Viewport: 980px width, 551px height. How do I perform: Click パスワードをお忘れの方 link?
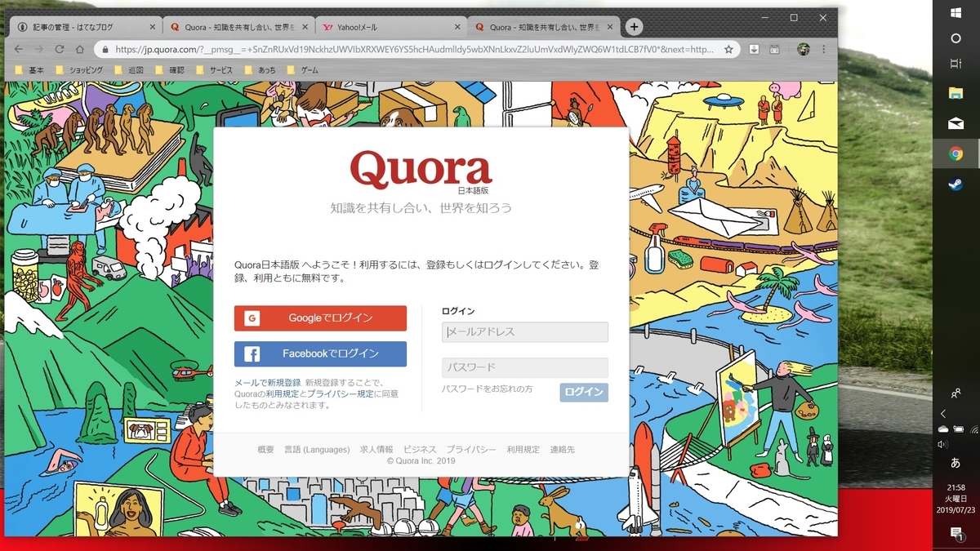pos(488,389)
